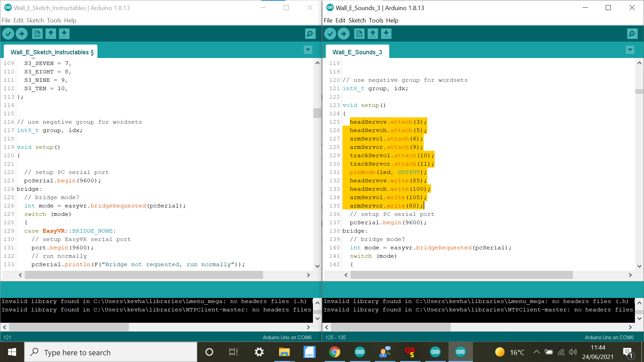Click left editor horizontal scroll right arrow
Image resolution: width=644 pixels, height=362 pixels.
coord(308,275)
